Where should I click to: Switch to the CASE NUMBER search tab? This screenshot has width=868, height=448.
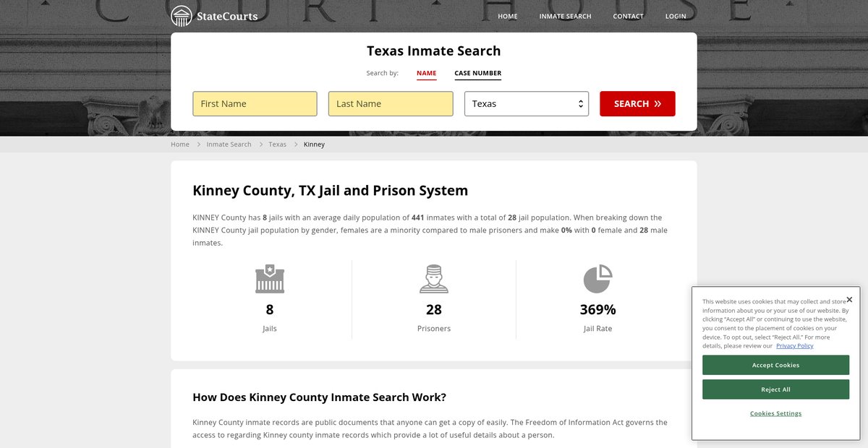click(x=478, y=73)
